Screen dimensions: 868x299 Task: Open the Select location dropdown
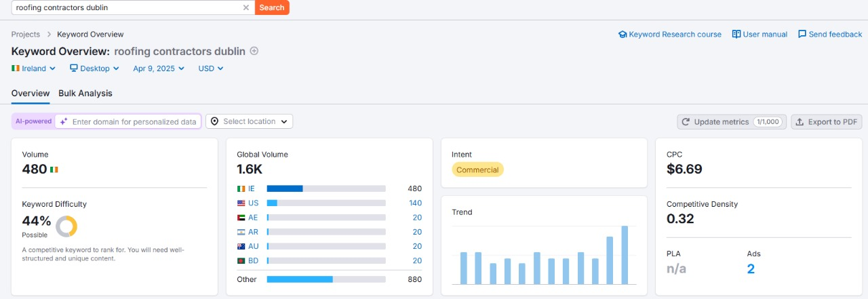[x=250, y=121]
